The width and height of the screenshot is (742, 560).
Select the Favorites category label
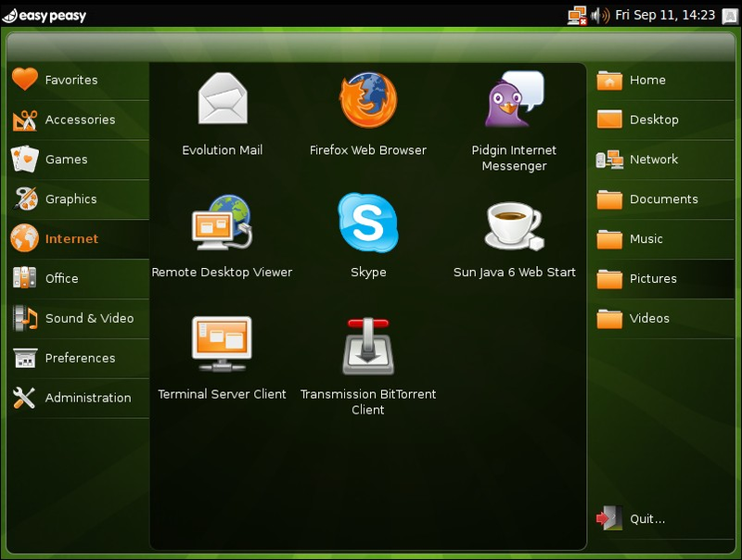tap(71, 80)
